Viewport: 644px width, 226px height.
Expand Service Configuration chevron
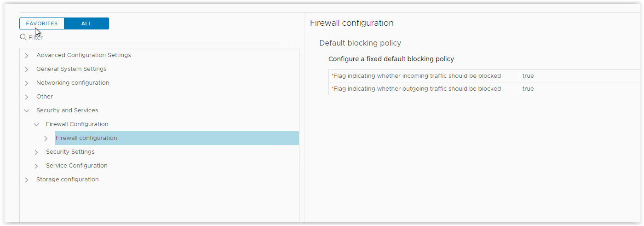(36, 166)
